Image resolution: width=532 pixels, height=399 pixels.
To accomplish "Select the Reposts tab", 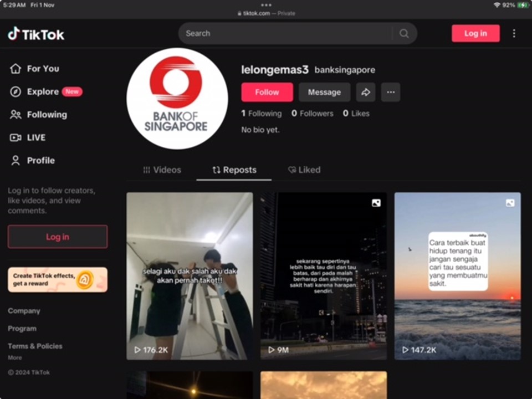I will pos(234,170).
